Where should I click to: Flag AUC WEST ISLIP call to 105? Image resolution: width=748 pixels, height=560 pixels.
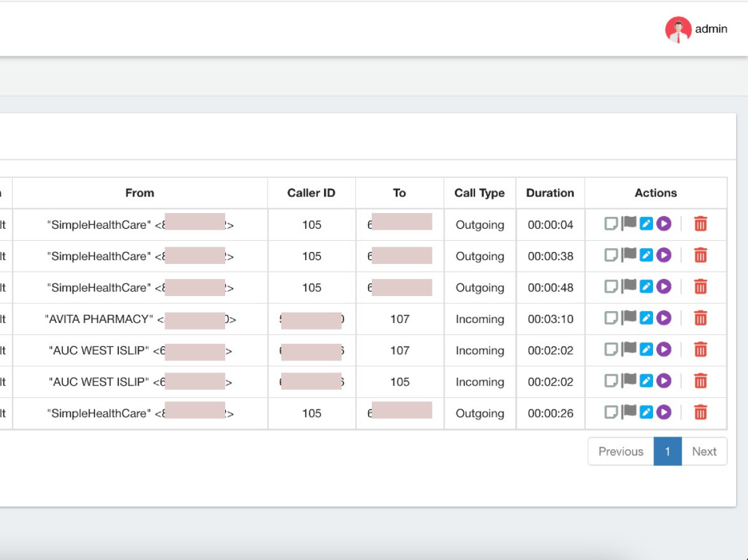pyautogui.click(x=629, y=381)
